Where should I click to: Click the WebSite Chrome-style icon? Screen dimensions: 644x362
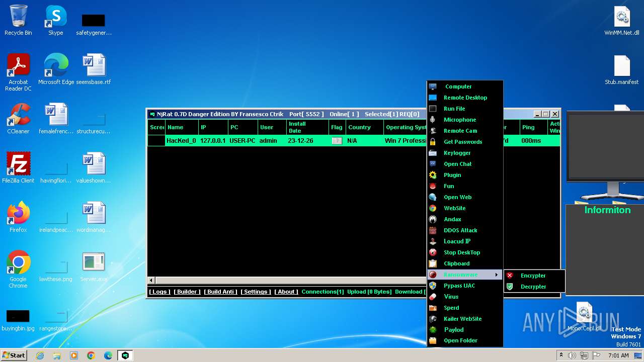433,208
